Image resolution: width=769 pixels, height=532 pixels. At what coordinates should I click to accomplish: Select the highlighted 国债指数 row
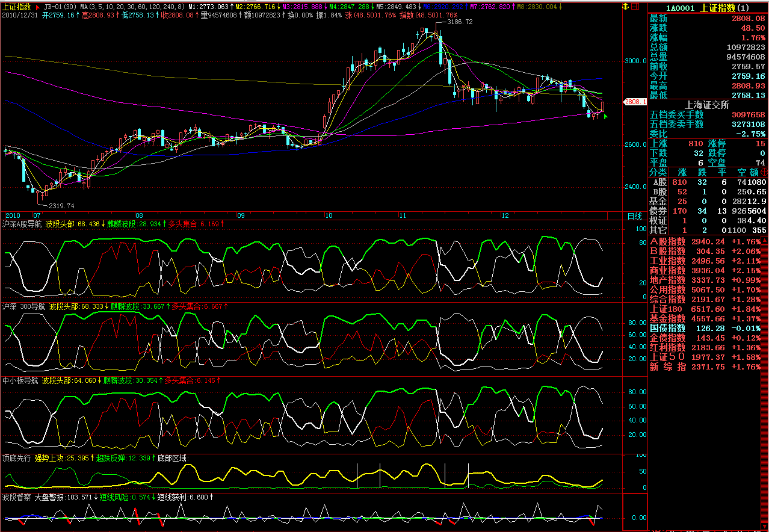704,329
